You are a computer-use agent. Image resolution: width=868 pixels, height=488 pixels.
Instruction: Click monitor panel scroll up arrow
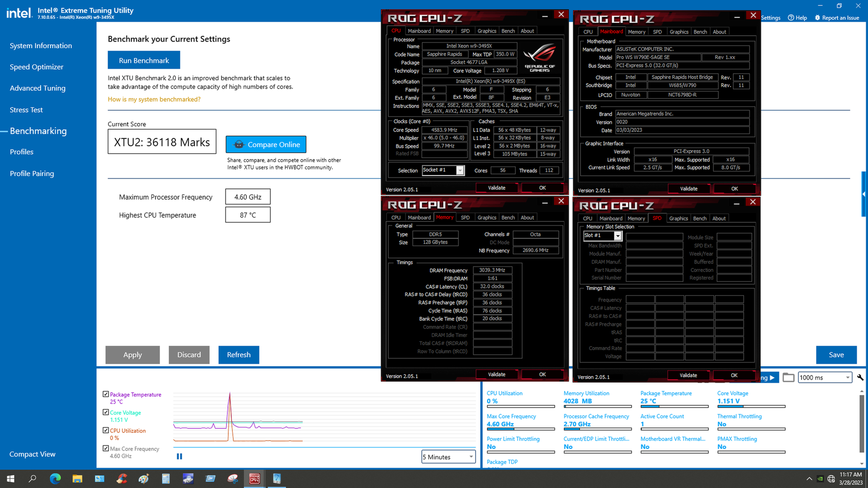pos(862,391)
